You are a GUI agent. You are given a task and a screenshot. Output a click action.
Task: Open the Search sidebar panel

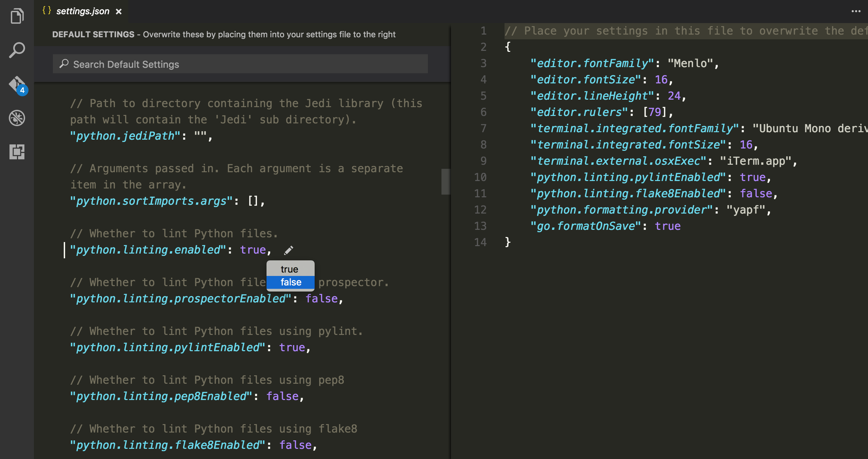coord(17,50)
